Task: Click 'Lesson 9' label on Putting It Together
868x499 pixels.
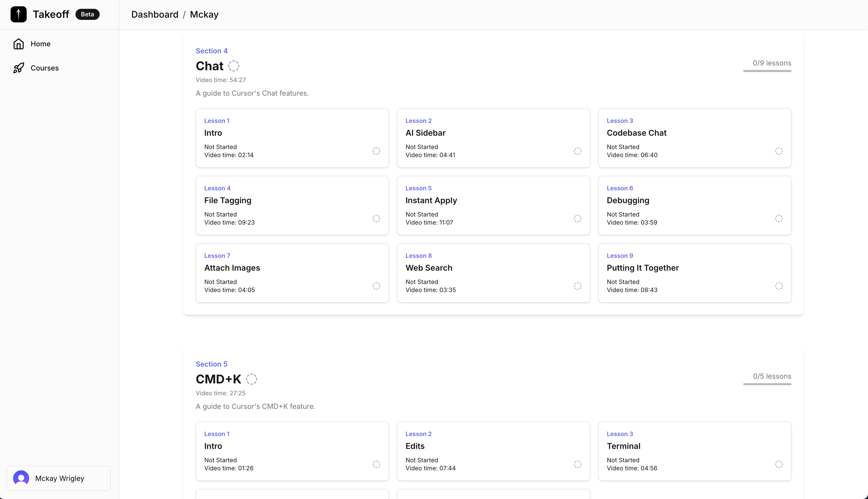Action: point(620,256)
